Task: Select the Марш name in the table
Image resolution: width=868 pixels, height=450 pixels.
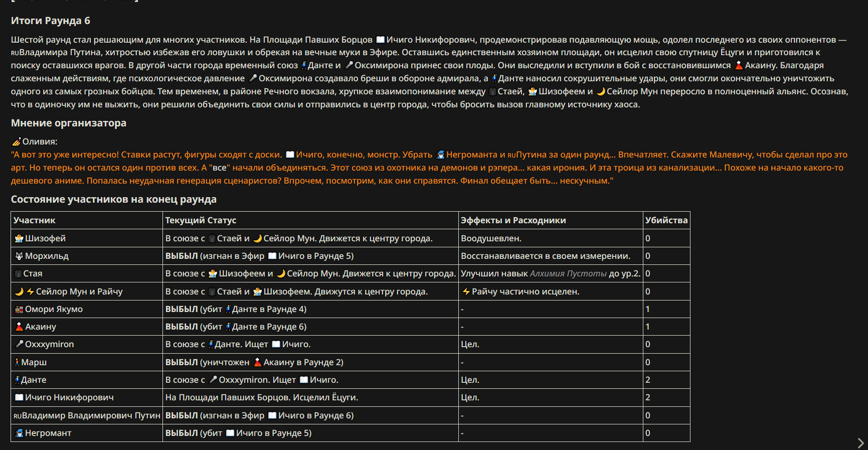Action: click(x=34, y=362)
